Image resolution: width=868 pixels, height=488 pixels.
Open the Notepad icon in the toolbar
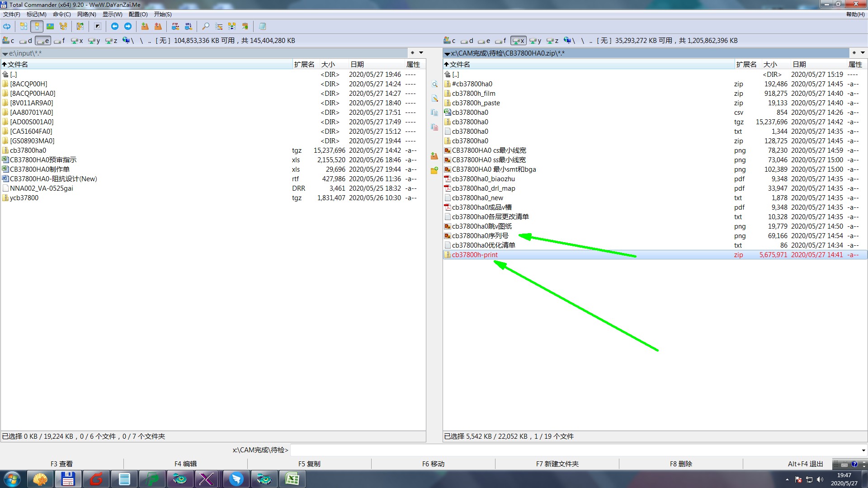click(x=262, y=26)
